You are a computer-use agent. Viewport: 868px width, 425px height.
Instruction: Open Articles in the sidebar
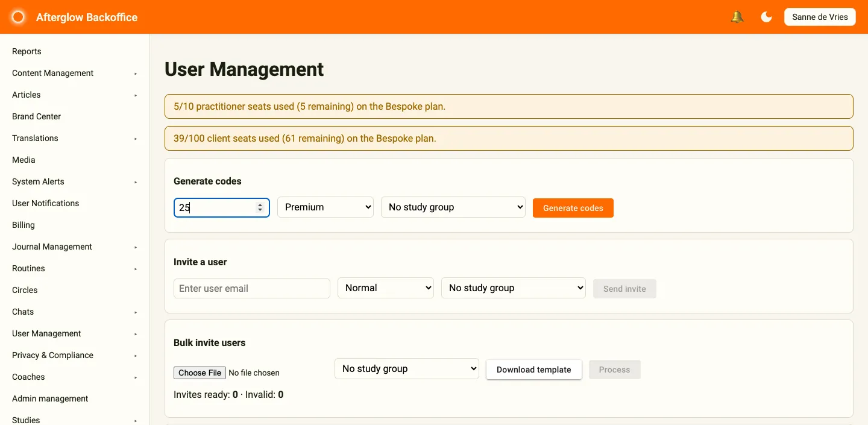26,95
